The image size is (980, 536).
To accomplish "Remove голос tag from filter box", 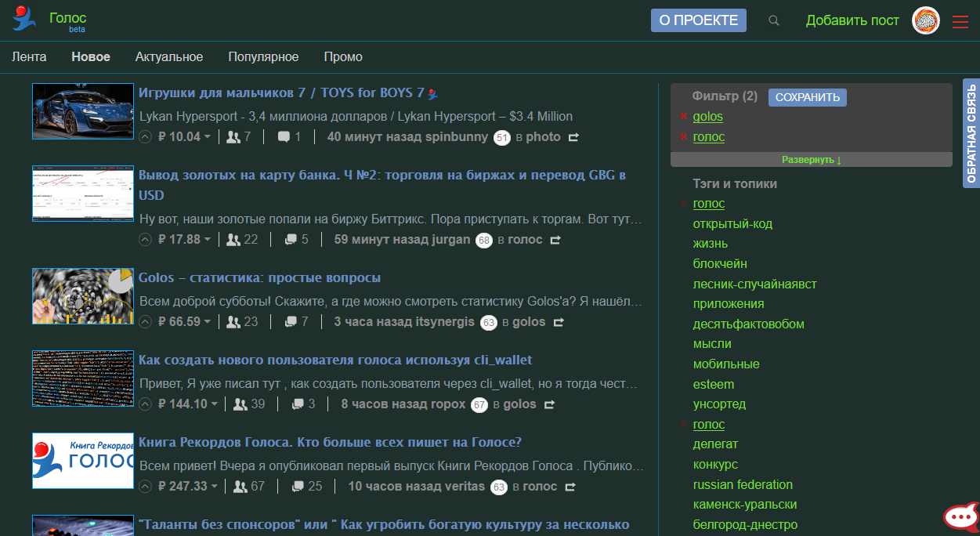I will (684, 137).
